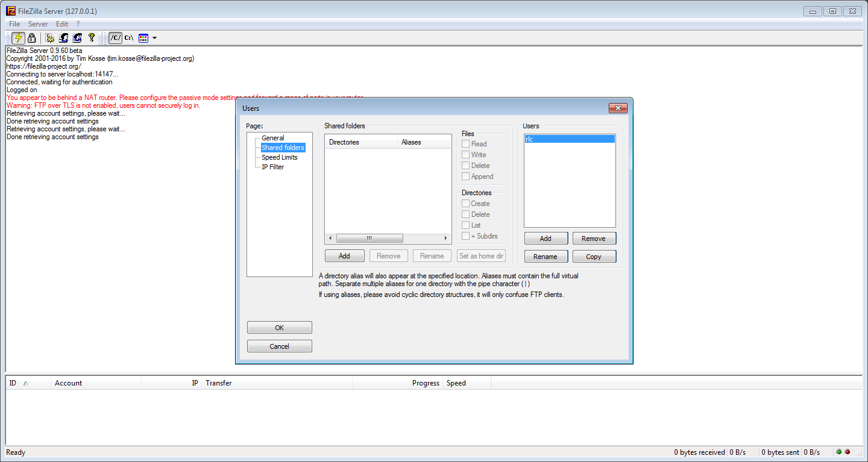Sort by the Transfer column header
The image size is (868, 462).
277,383
